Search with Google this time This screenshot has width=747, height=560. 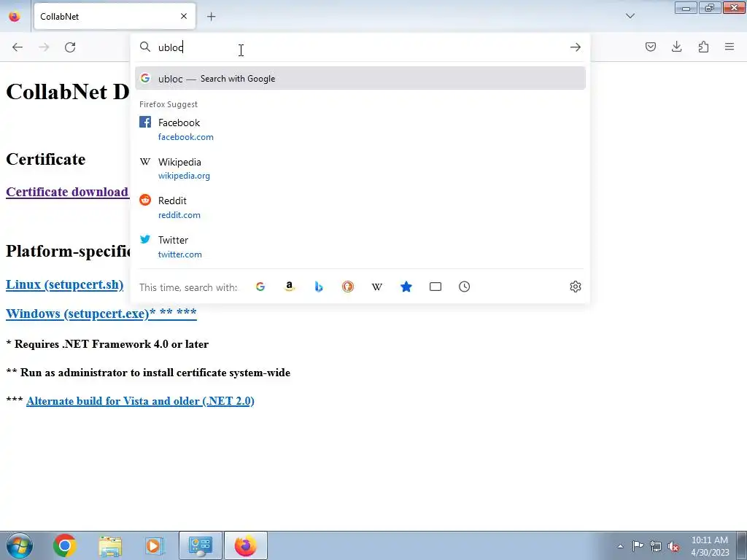click(260, 287)
